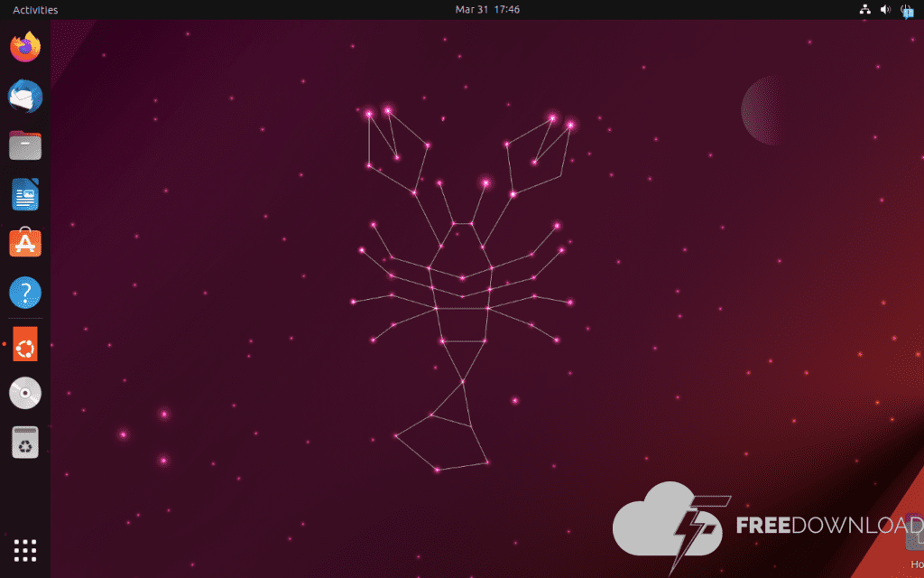Image resolution: width=924 pixels, height=578 pixels.
Task: Open the Trash from the dock
Action: tap(25, 443)
